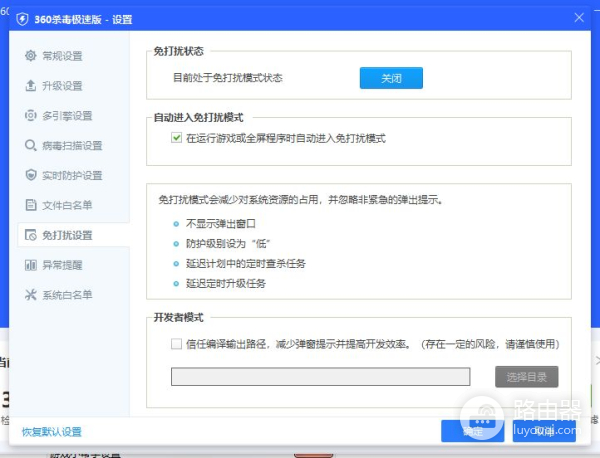
Task: Click the upload icon for 升级设置
Action: [x=31, y=86]
